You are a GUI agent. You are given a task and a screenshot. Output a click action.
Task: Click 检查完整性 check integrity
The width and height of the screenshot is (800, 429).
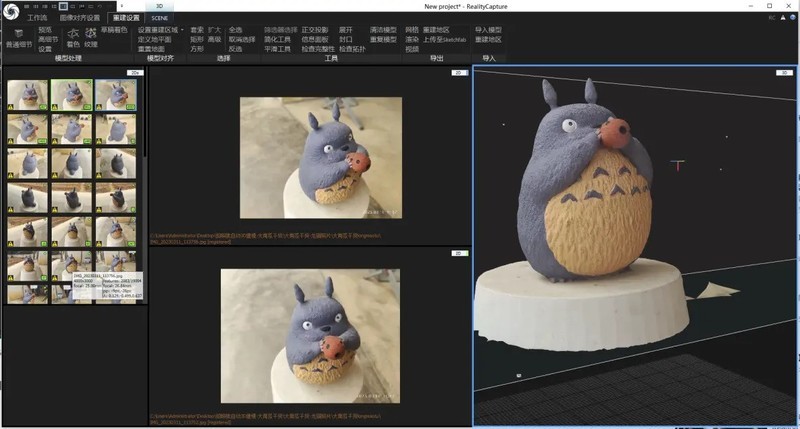click(x=318, y=49)
